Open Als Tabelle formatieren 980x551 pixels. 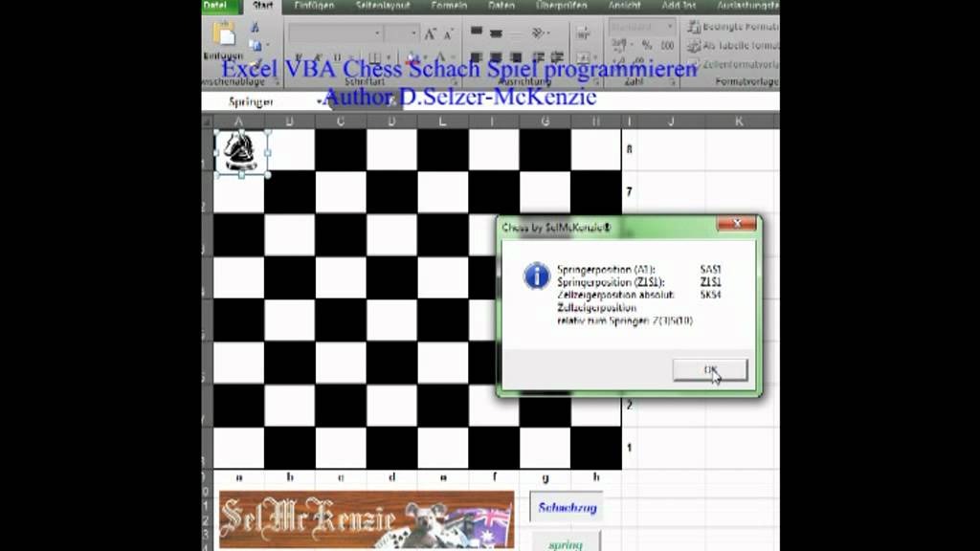732,45
